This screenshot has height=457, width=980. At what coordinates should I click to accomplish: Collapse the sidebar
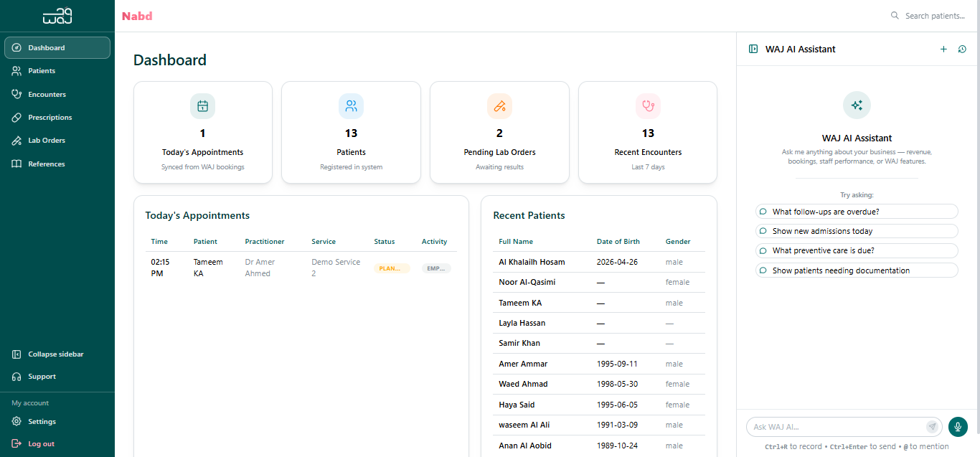click(55, 354)
